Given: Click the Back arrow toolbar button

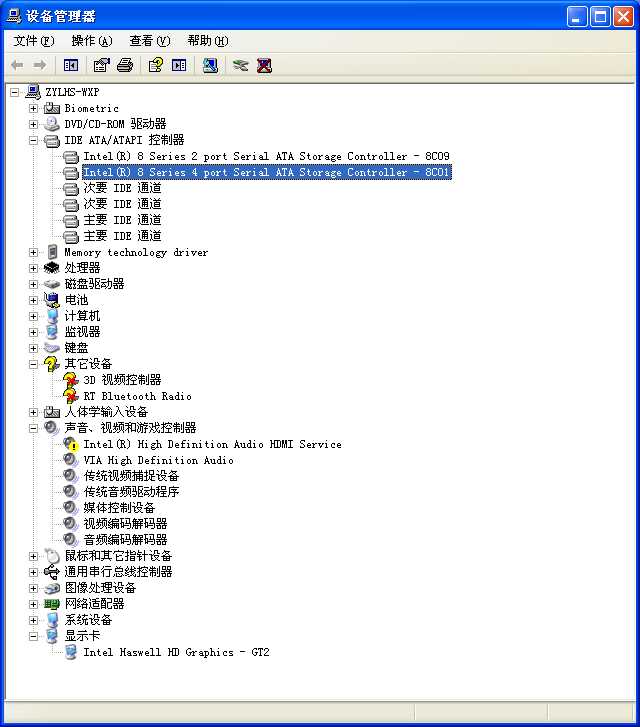Looking at the screenshot, I should pos(18,65).
